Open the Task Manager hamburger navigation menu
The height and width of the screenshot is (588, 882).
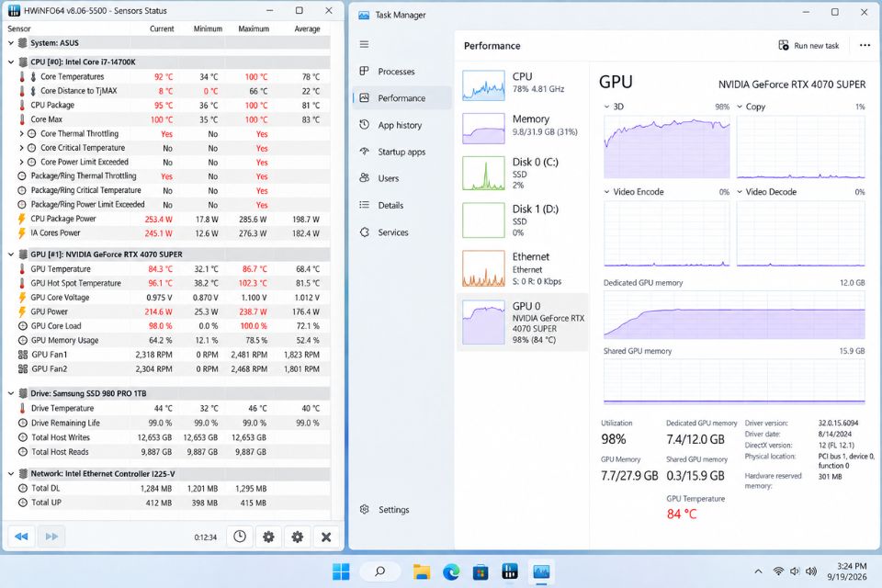coord(365,44)
